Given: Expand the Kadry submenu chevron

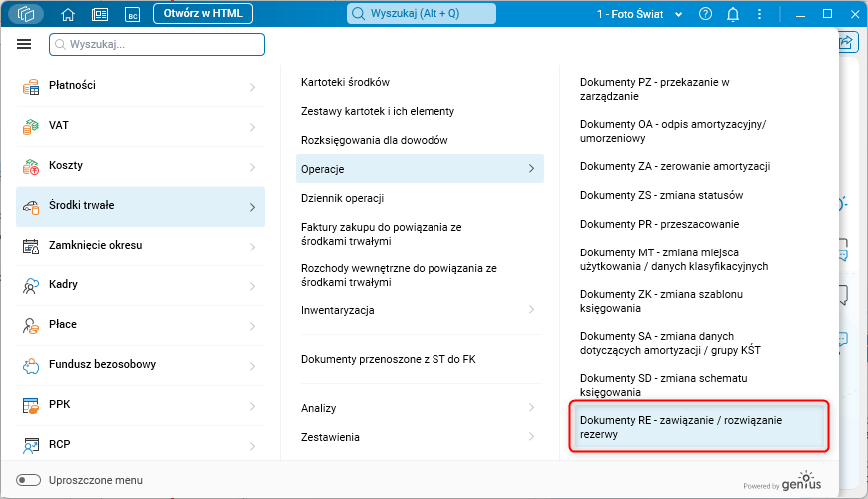Looking at the screenshot, I should (x=252, y=286).
